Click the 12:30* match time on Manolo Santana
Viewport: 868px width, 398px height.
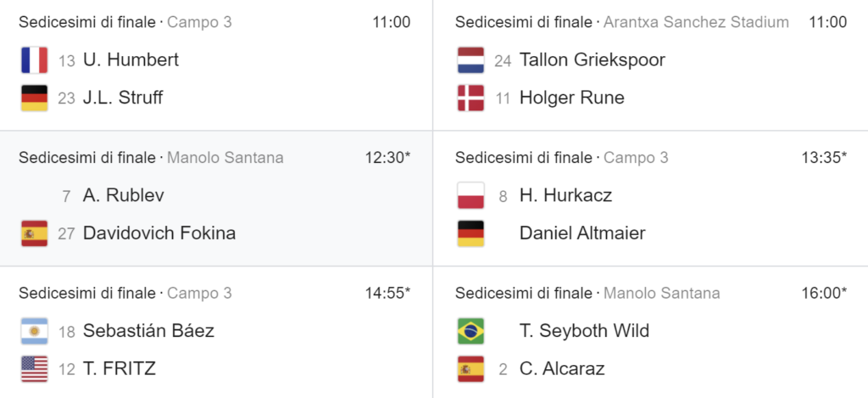click(x=387, y=158)
